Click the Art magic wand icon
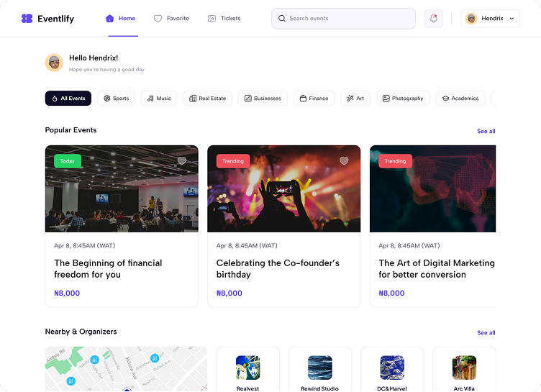The height and width of the screenshot is (392, 541). pyautogui.click(x=350, y=99)
